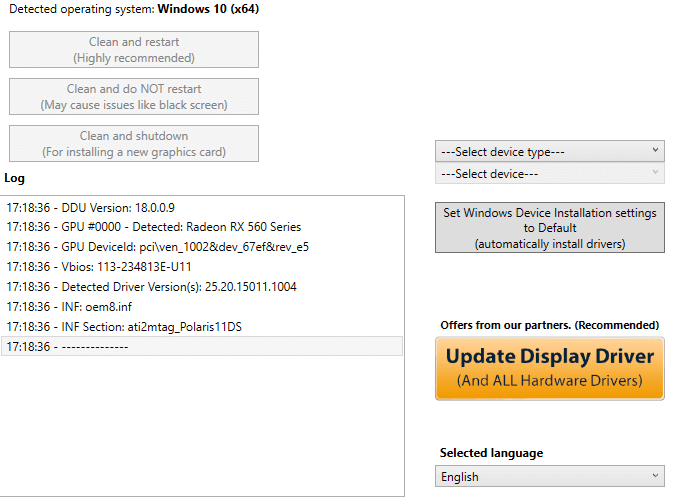Click the language dropdown chevron arrow
The height and width of the screenshot is (500, 676).
pos(655,475)
